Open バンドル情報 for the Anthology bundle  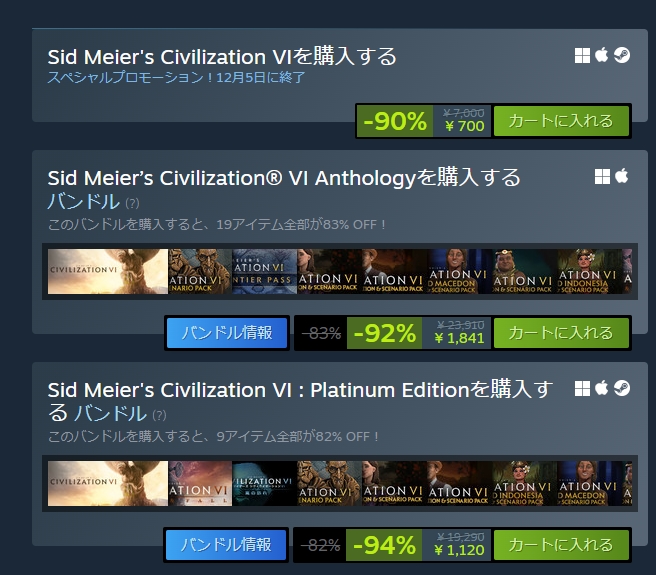tap(227, 333)
